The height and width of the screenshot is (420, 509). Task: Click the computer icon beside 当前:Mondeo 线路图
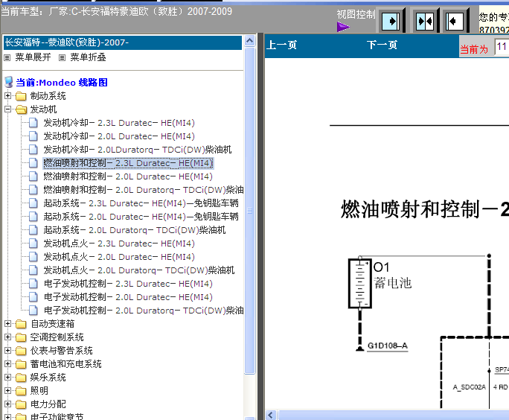[9, 83]
